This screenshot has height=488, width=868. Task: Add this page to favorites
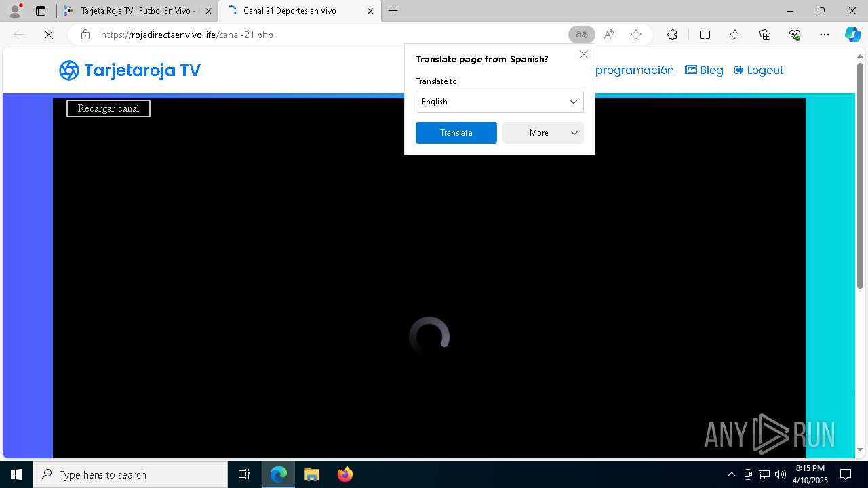(636, 35)
